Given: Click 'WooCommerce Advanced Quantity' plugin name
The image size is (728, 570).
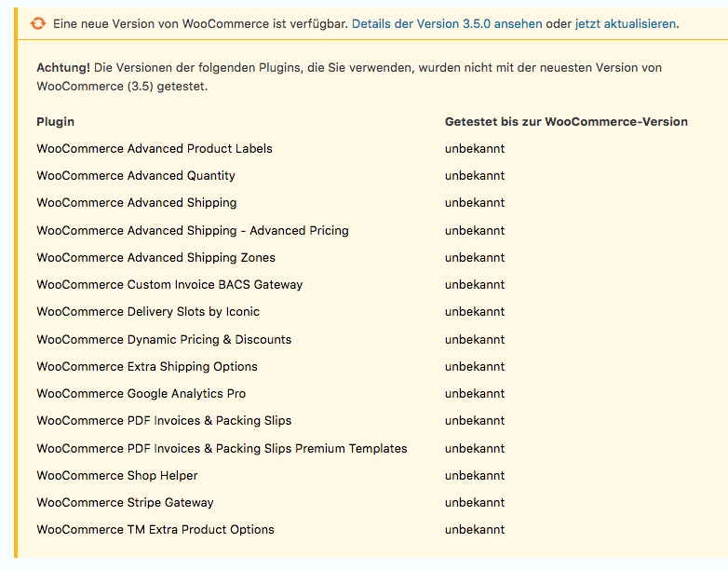Looking at the screenshot, I should tap(136, 176).
